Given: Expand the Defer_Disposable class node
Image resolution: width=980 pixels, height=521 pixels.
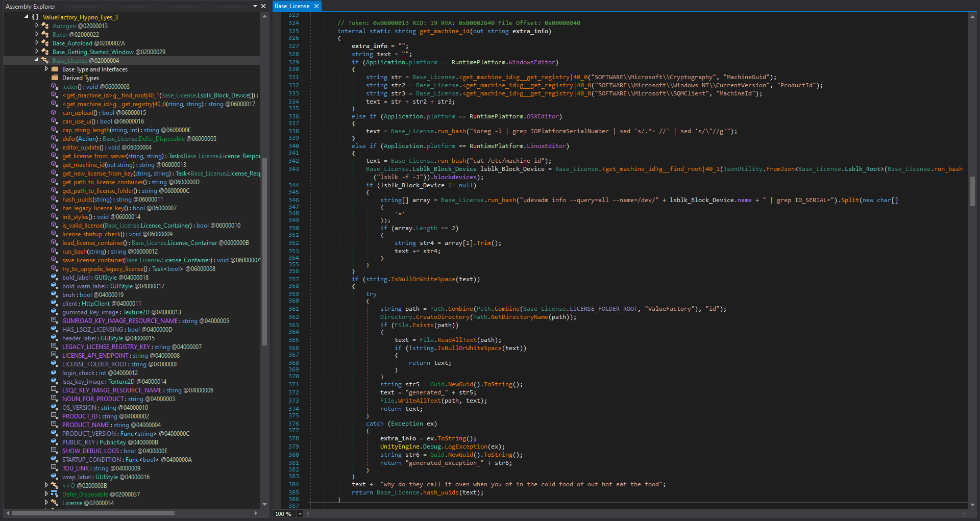Looking at the screenshot, I should (46, 494).
